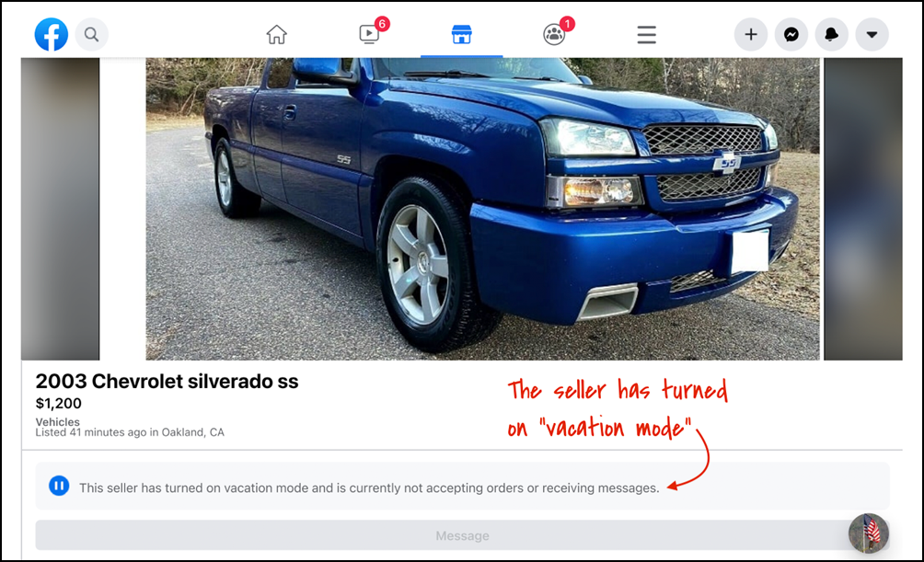Open the notifications bell icon

click(x=831, y=35)
